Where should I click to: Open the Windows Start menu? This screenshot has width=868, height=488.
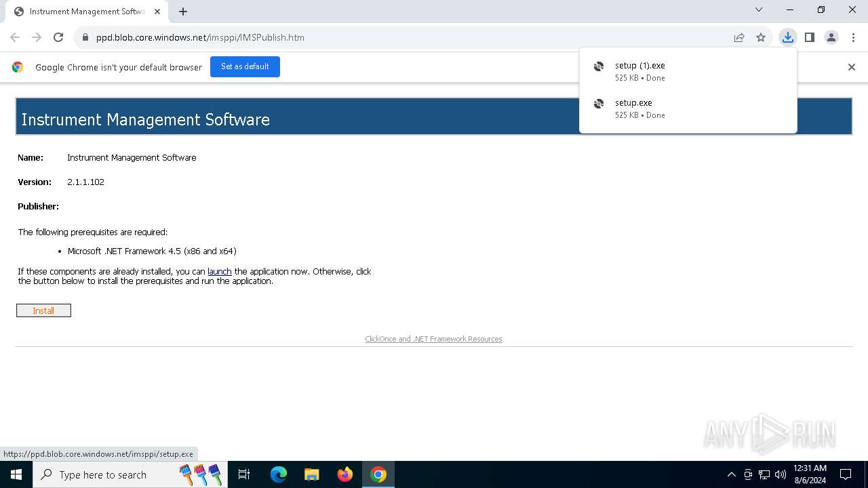point(16,474)
